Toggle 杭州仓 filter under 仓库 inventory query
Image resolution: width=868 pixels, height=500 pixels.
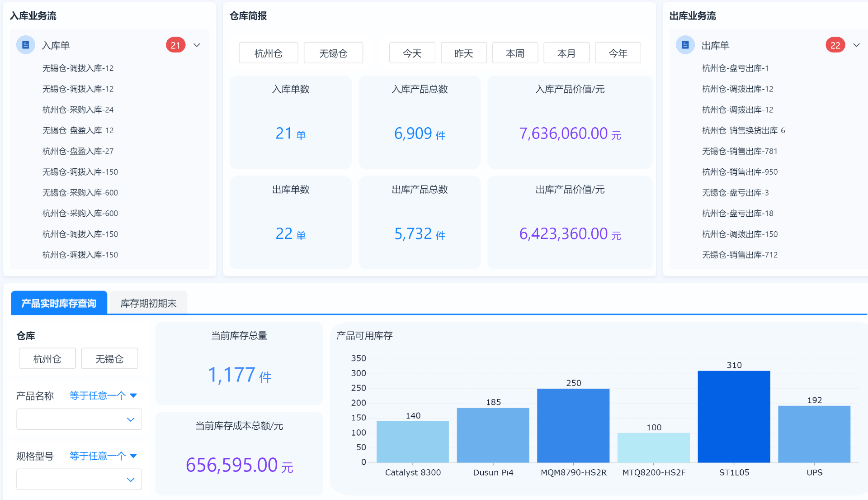[x=47, y=358]
